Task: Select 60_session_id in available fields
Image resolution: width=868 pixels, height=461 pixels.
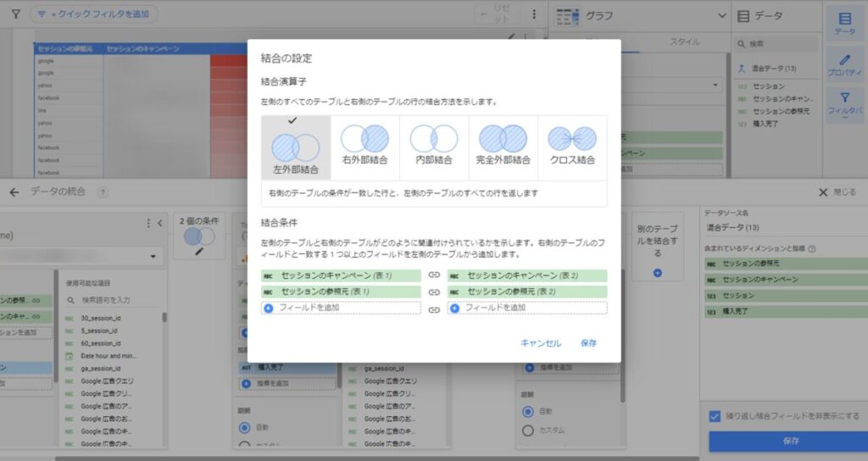Action: pos(101,344)
